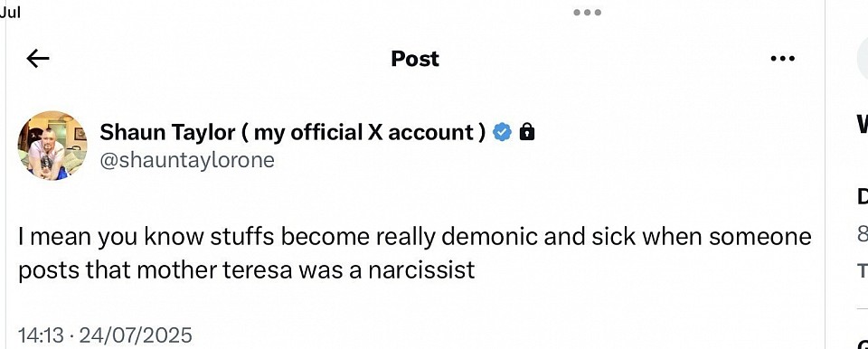Click the first line starting 'I mean you know'

point(415,237)
